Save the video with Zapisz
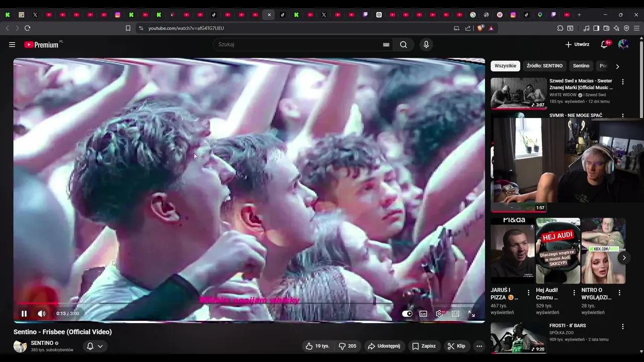The image size is (644, 362). tap(424, 346)
